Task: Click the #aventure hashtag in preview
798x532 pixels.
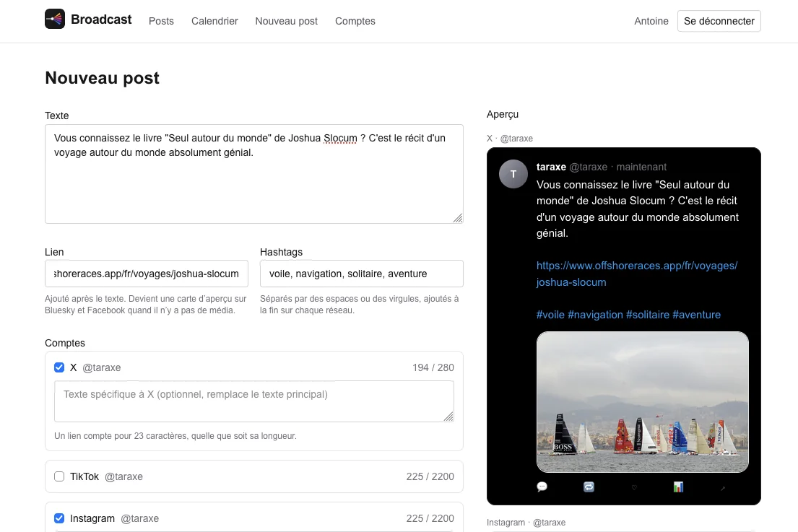Action: tap(696, 315)
